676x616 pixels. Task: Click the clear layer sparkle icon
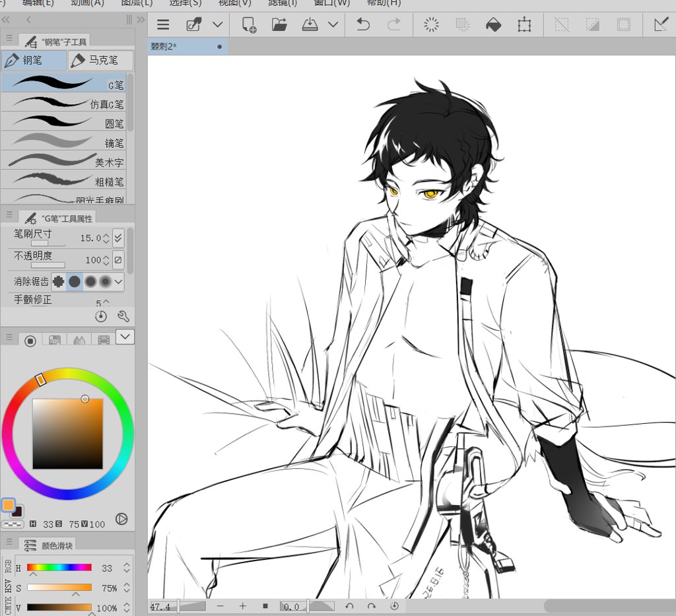point(431,24)
